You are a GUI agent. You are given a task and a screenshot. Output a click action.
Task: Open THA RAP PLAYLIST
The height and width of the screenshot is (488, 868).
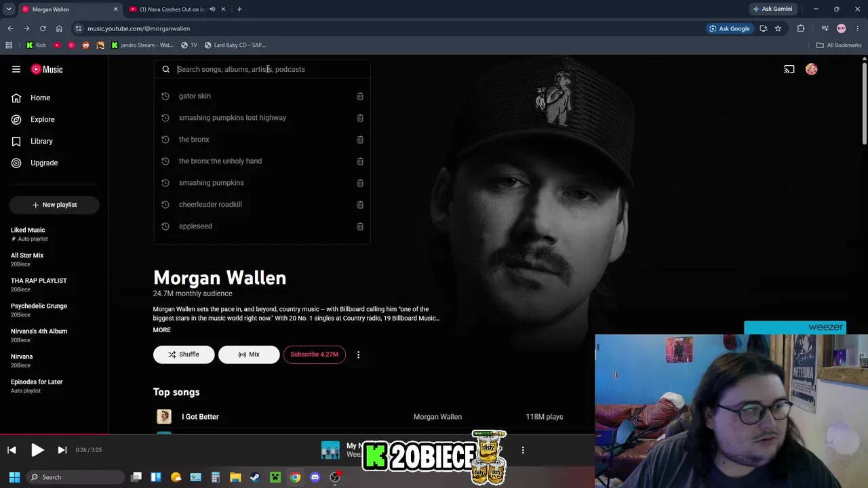[x=39, y=281]
